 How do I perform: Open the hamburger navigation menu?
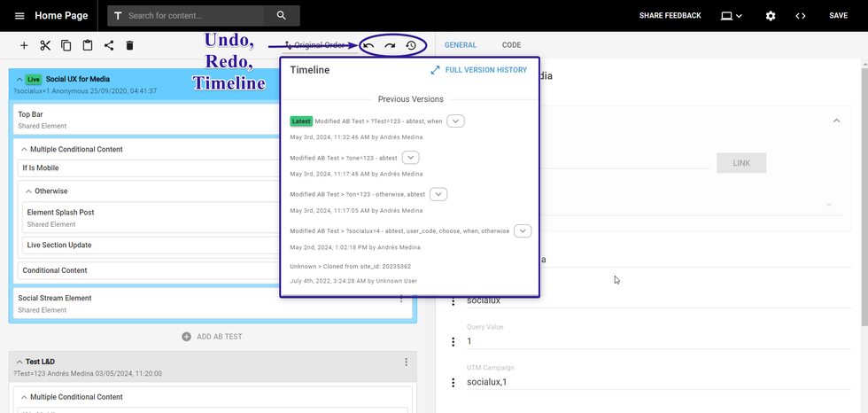(x=19, y=16)
